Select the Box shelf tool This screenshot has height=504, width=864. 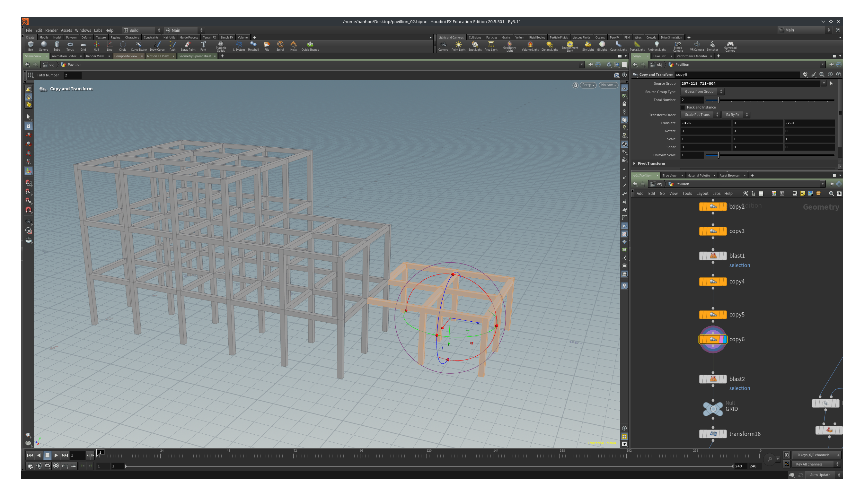click(x=31, y=46)
